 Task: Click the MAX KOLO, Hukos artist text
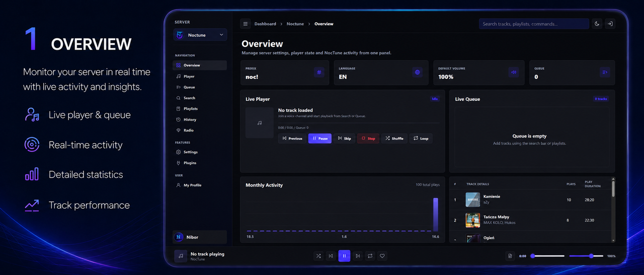point(499,223)
